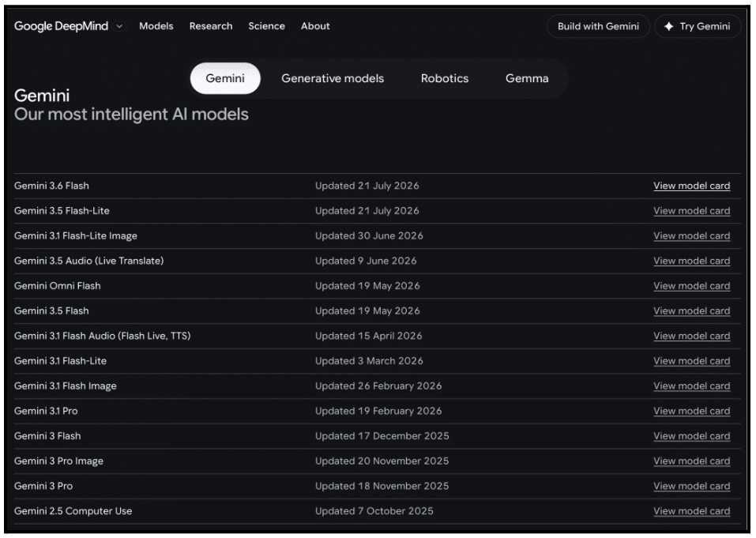Click the Updated 9 June 2026 date
Screen dimensions: 756x538
(366, 261)
